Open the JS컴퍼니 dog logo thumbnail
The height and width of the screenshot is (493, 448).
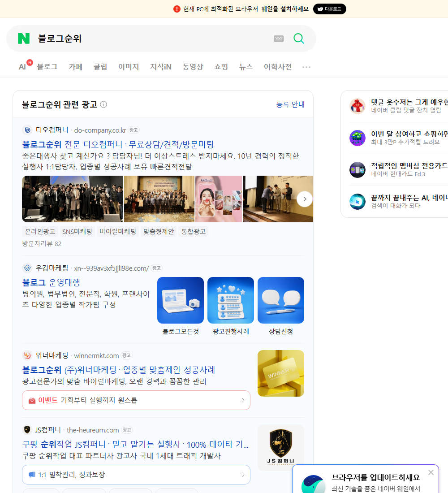pos(281,448)
